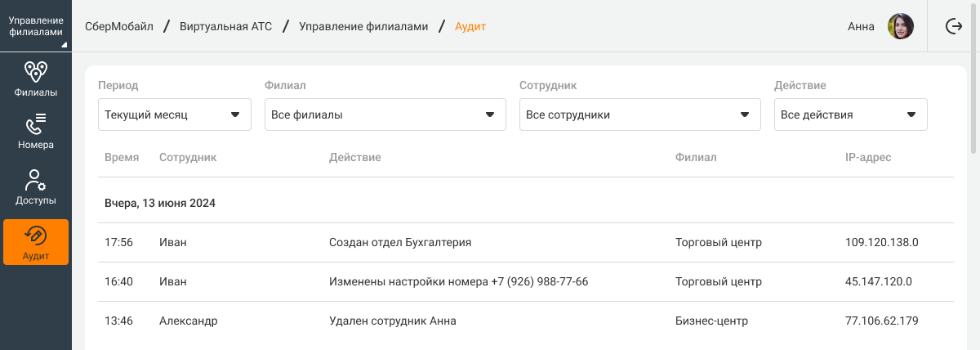Open the Филиал filter dropdown
980x350 pixels.
(x=385, y=114)
